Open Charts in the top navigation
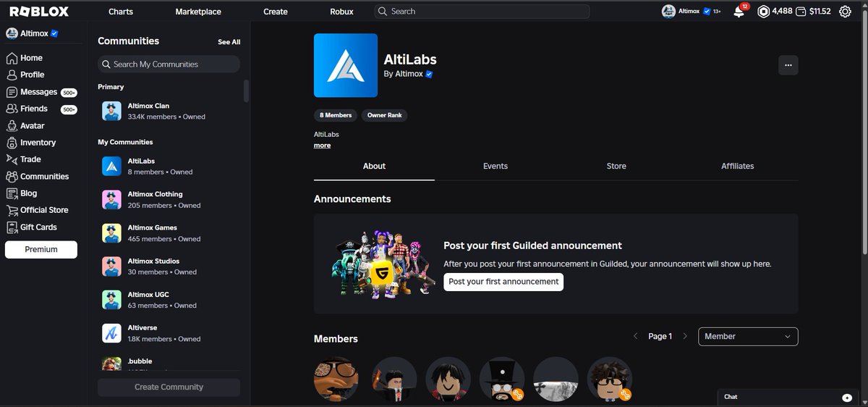868x407 pixels. click(121, 12)
